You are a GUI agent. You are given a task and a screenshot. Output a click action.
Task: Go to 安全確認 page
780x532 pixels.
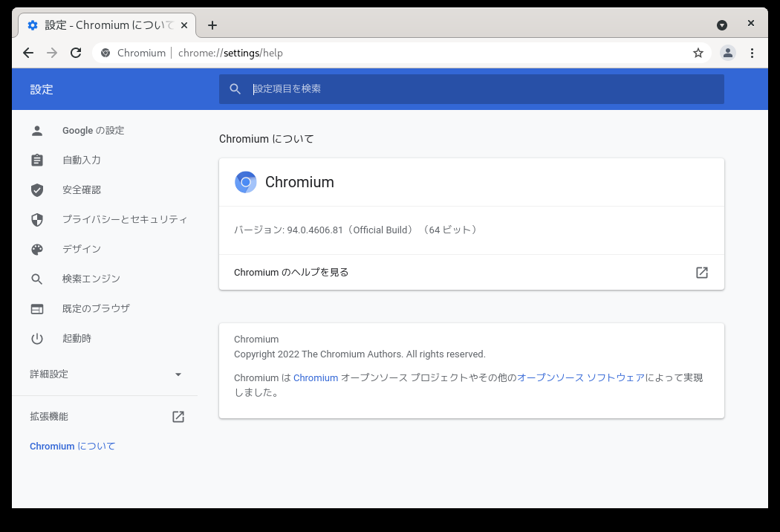click(x=82, y=190)
